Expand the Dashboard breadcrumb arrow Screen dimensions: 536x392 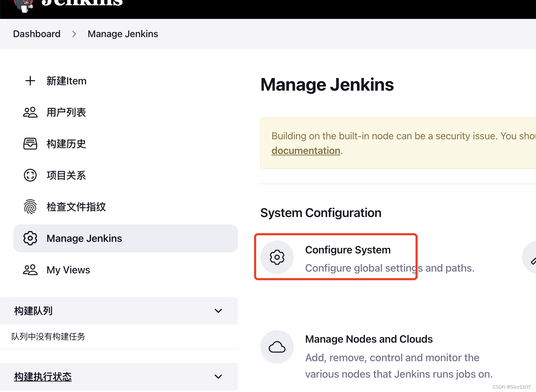click(x=74, y=34)
